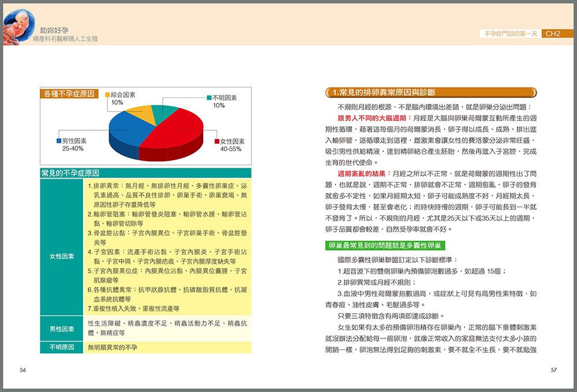
Task: Click page number "57"
Action: click(554, 370)
